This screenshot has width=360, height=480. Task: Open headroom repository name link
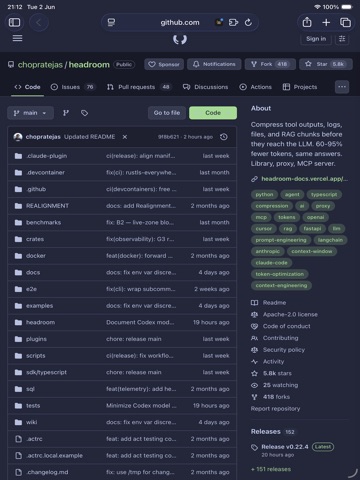[89, 65]
